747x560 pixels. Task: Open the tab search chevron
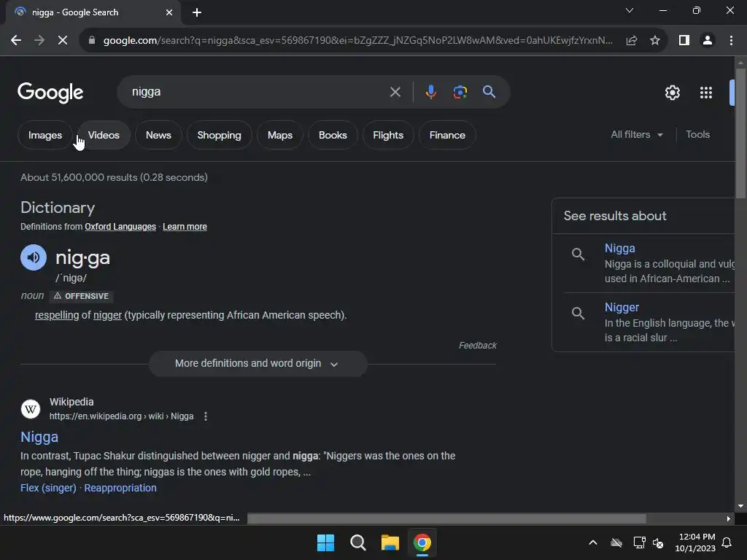click(x=630, y=10)
